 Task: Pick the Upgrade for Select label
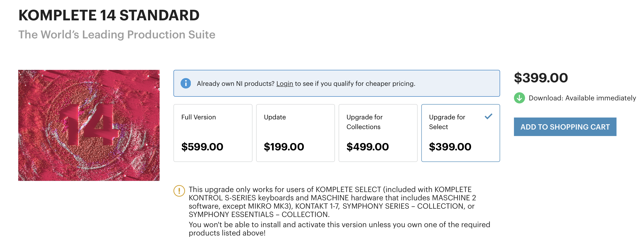(447, 122)
